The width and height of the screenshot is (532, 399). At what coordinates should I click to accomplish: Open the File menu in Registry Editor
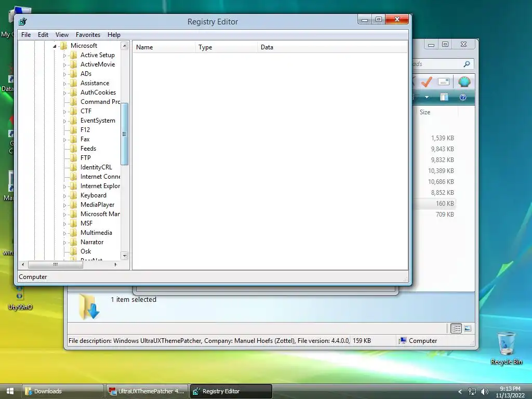26,35
